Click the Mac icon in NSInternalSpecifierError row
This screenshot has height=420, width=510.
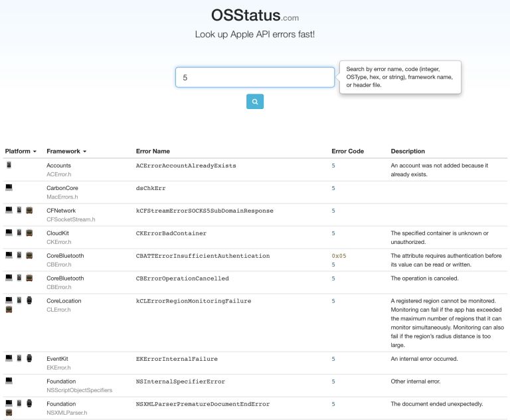9,381
